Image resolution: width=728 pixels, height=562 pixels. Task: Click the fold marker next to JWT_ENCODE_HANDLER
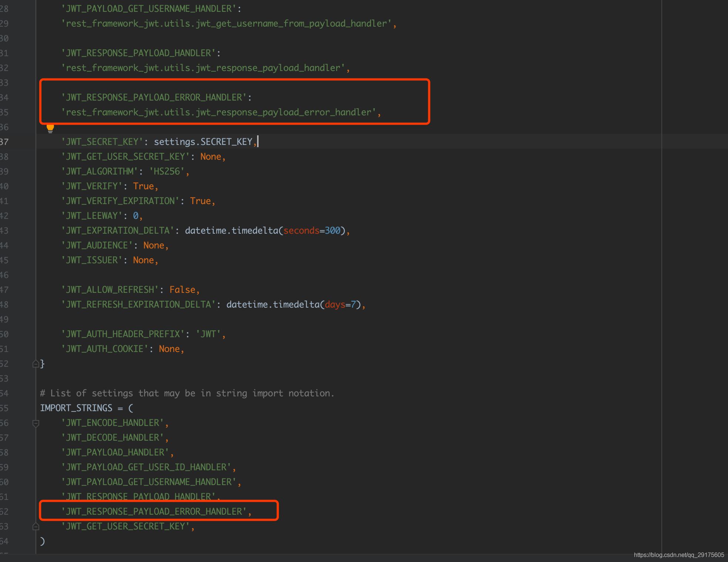click(x=36, y=423)
